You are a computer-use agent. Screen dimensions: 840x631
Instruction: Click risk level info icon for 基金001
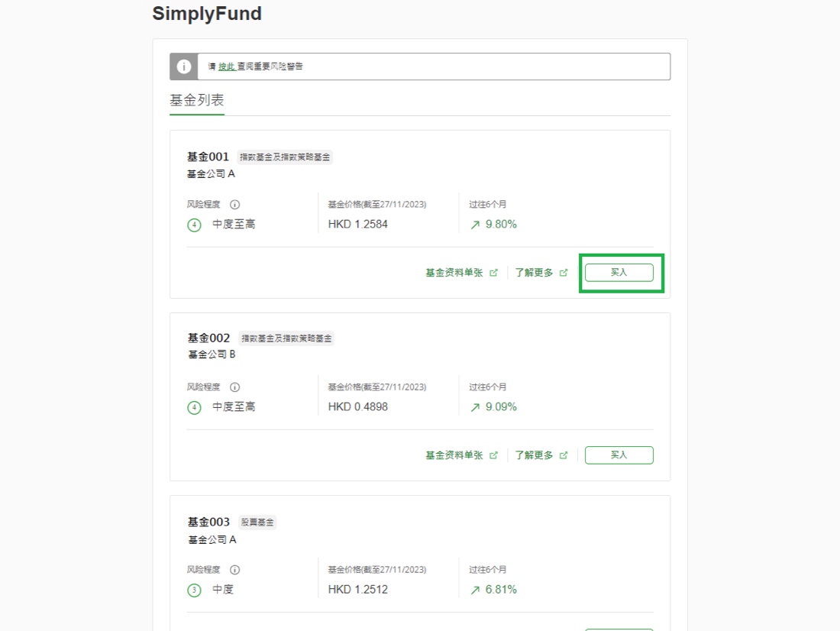pos(235,205)
